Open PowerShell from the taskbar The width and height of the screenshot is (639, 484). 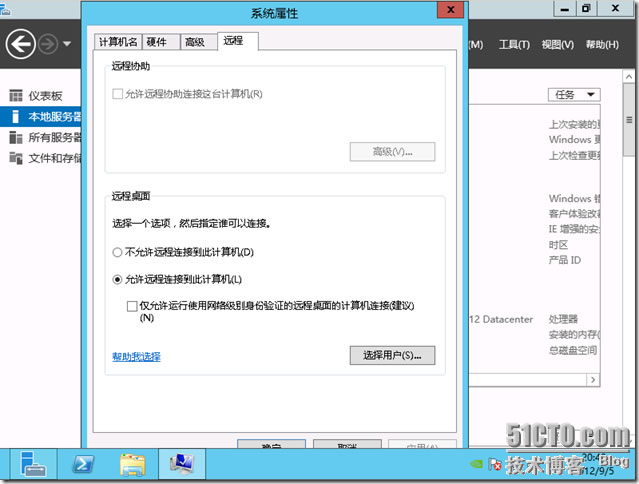coord(83,464)
